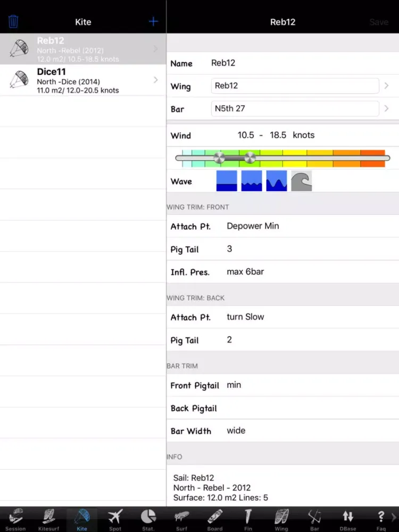The height and width of the screenshot is (532, 399).
Task: Edit Infl. Pres. max 6bar value
Action: (245, 272)
